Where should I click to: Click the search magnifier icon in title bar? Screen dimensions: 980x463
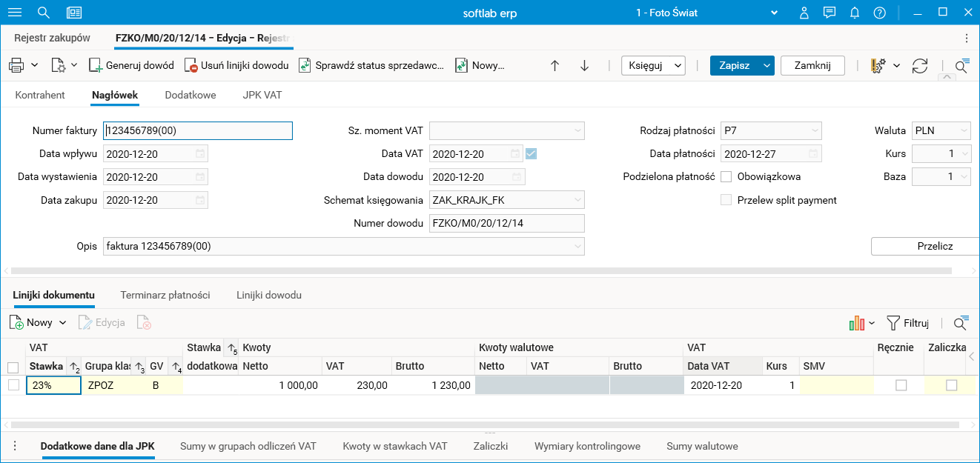(x=43, y=13)
